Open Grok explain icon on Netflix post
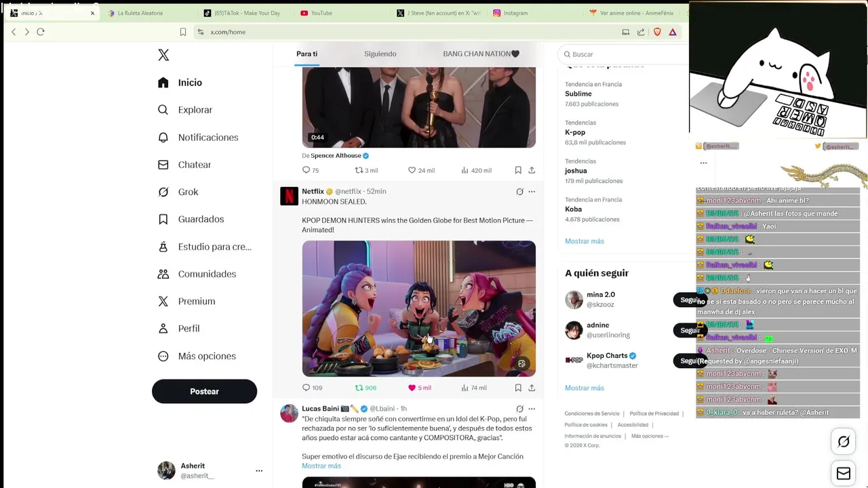 click(519, 192)
